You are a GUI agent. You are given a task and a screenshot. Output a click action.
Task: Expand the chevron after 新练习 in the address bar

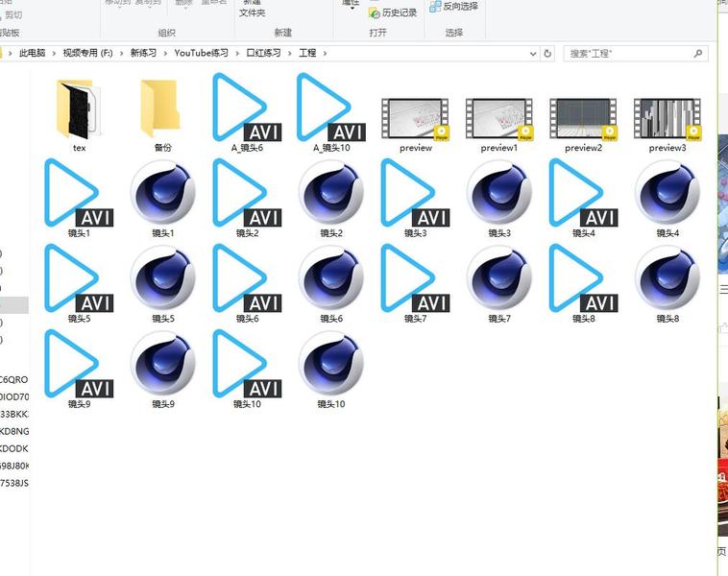point(165,54)
